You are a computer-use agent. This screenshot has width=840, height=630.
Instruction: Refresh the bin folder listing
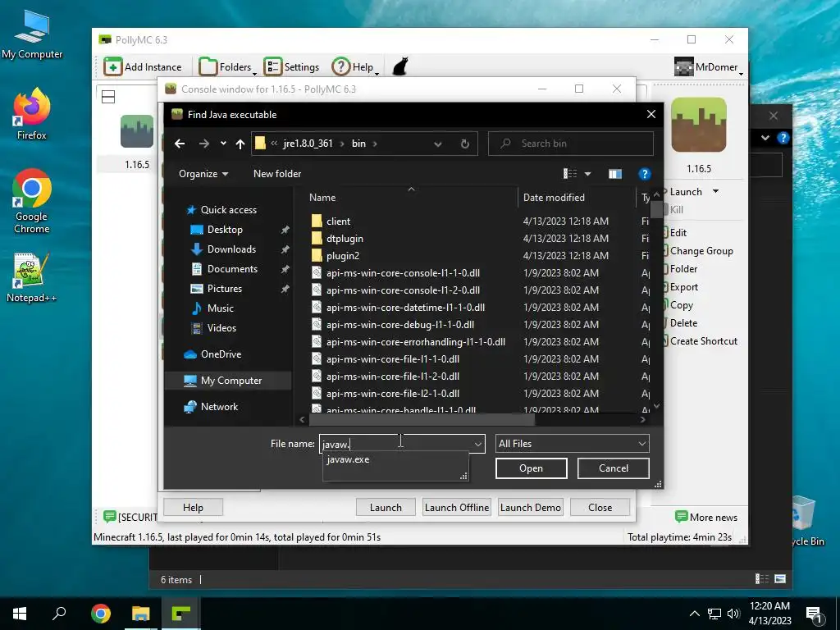coord(465,144)
